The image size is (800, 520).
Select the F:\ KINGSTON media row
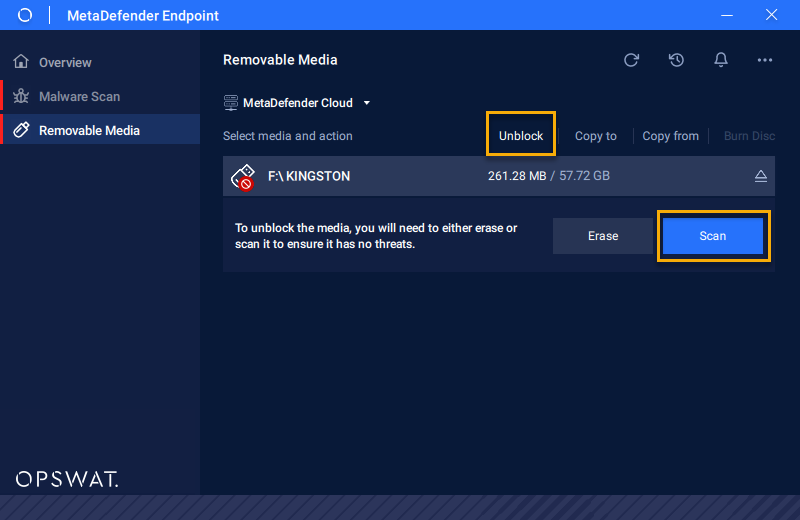[x=498, y=176]
